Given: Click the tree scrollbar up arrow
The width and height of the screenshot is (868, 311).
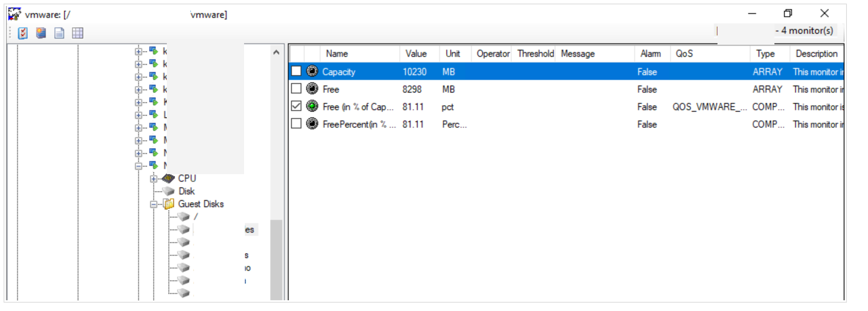Looking at the screenshot, I should (x=276, y=52).
